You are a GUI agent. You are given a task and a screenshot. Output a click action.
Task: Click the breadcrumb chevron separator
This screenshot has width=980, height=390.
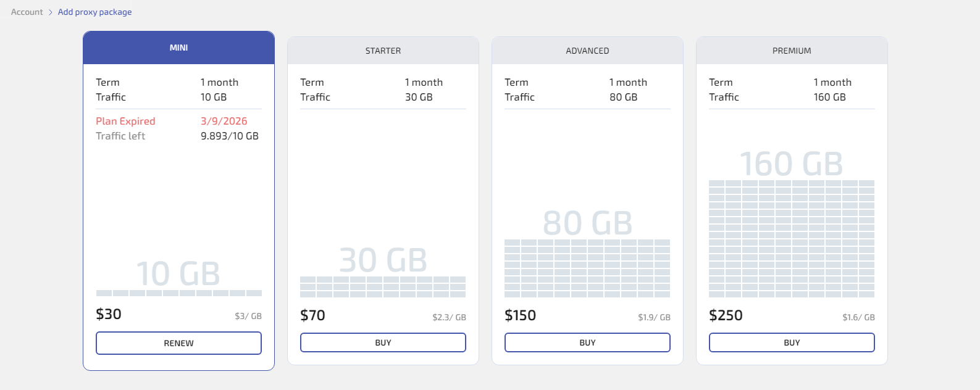51,12
